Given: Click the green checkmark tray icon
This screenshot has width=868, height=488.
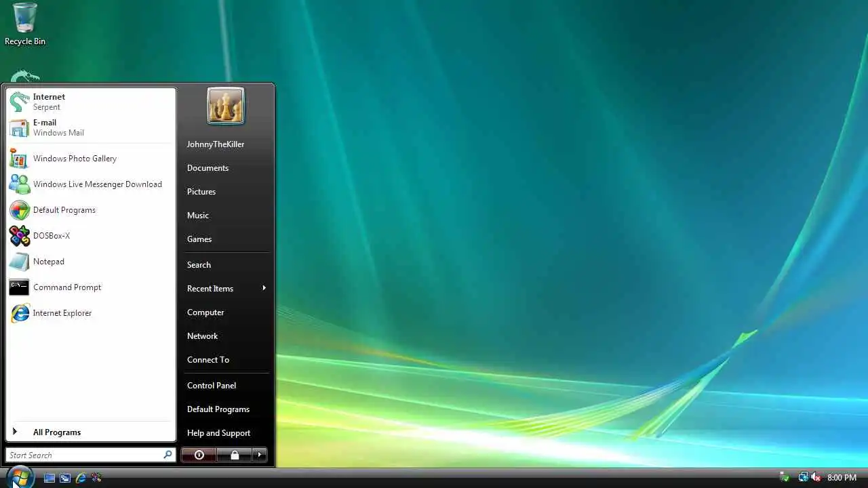Looking at the screenshot, I should [x=785, y=478].
